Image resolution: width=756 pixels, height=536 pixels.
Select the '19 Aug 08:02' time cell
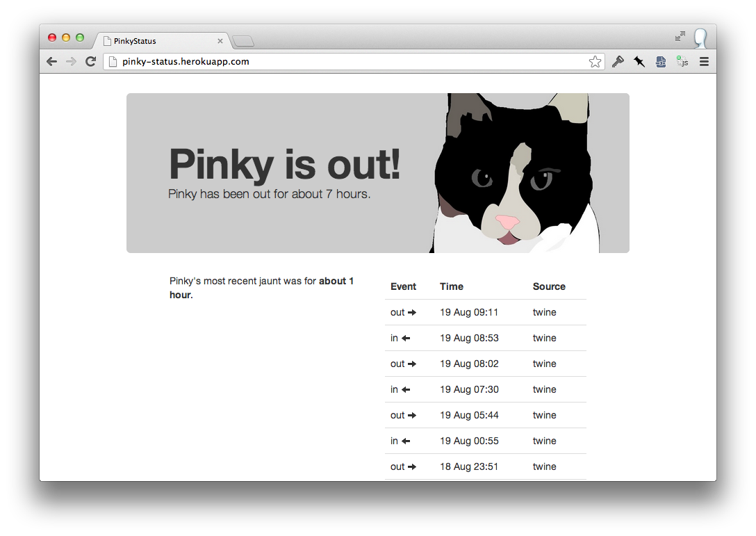469,364
